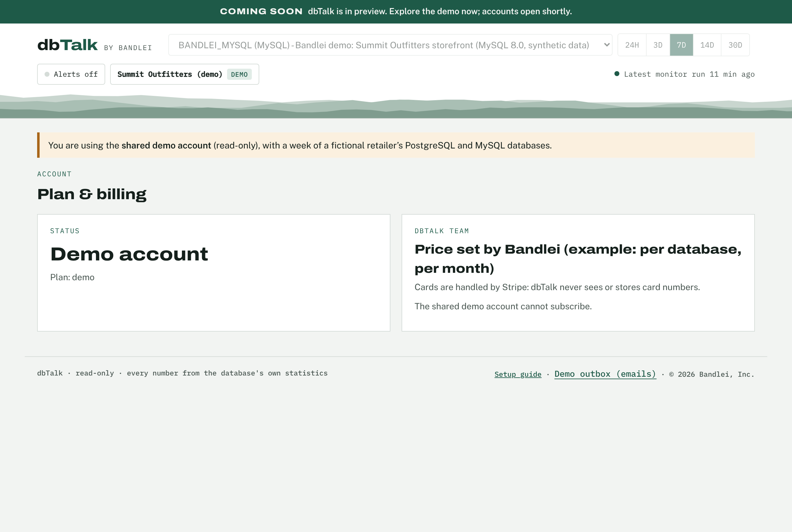This screenshot has width=792, height=532.
Task: Click 'Plan: demo' text
Action: (72, 277)
